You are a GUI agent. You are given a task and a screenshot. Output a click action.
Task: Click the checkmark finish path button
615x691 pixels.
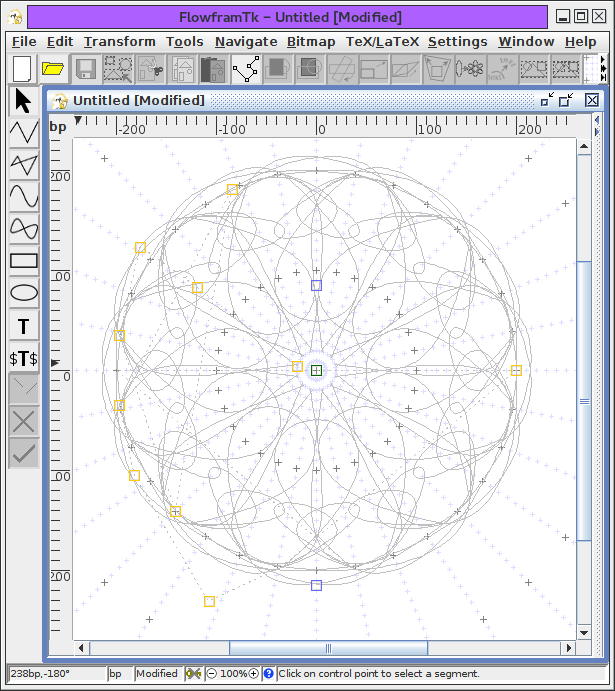pyautogui.click(x=24, y=453)
